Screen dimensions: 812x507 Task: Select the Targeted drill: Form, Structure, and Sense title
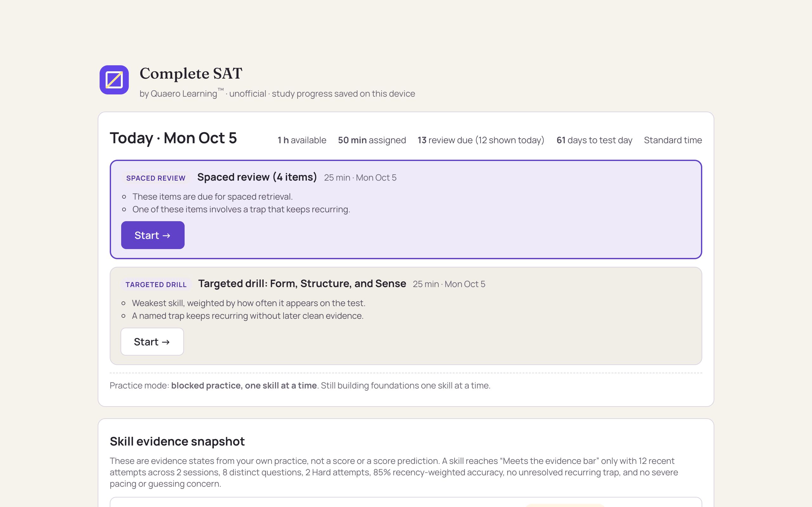coord(302,284)
